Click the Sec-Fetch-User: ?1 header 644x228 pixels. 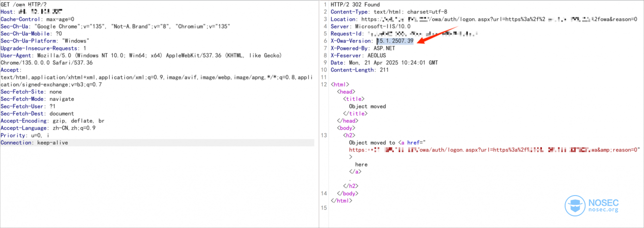[x=29, y=106]
